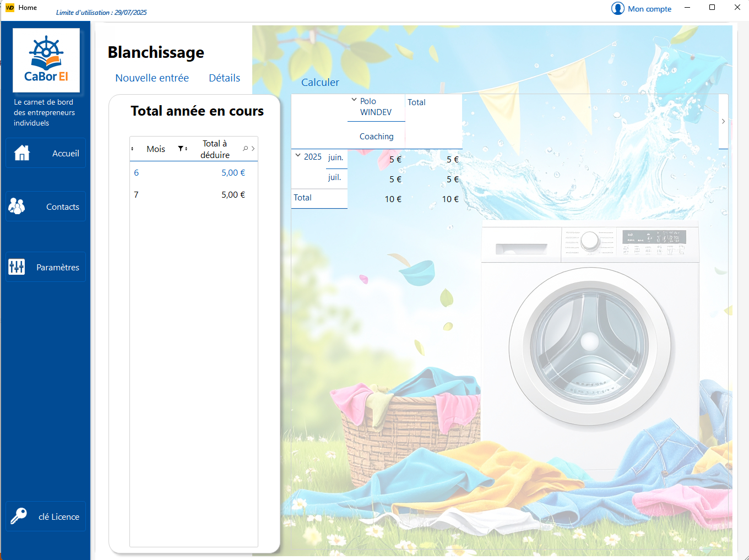This screenshot has height=560, width=749.
Task: Sort by the Mois column header
Action: 156,149
